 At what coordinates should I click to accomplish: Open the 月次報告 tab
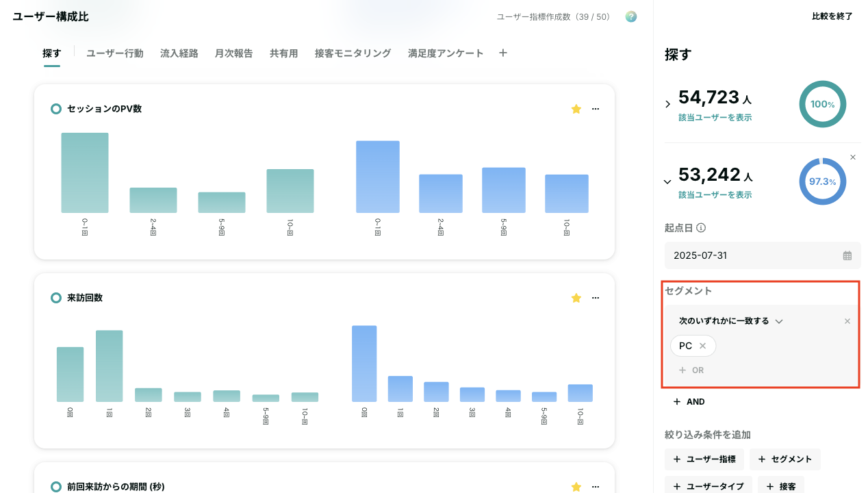tap(234, 53)
